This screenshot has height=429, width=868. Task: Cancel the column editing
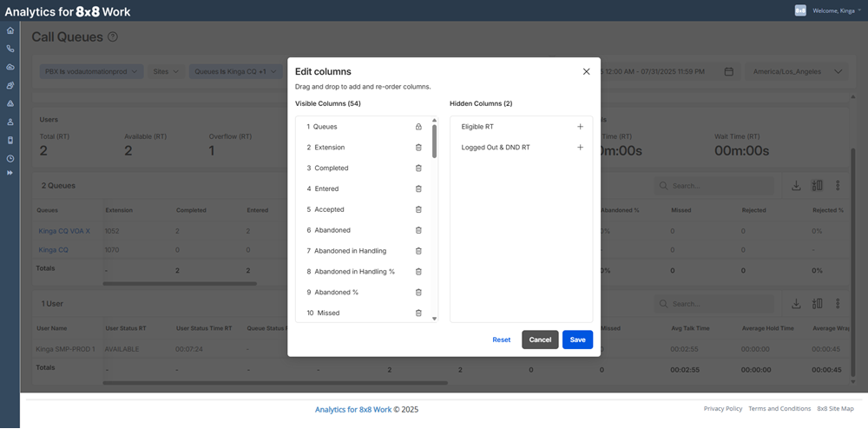point(540,340)
